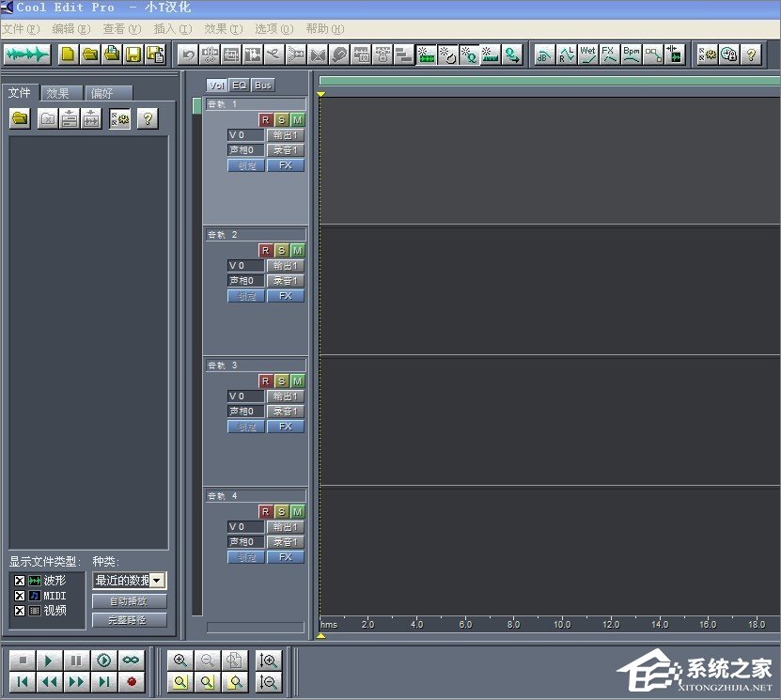
Task: Mute Track 4 (M)
Action: pyautogui.click(x=297, y=512)
